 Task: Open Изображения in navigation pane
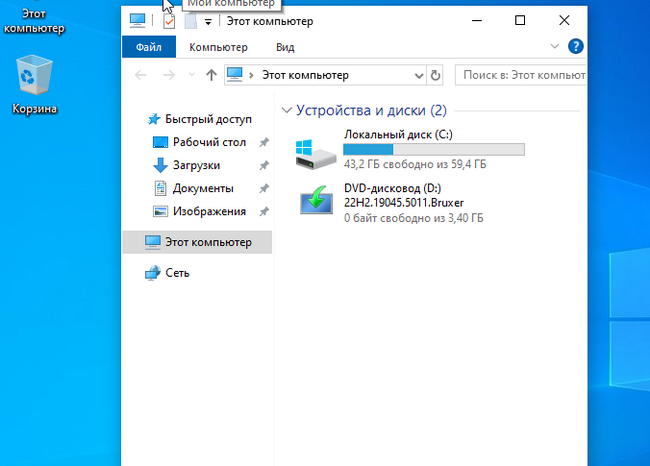tap(209, 211)
